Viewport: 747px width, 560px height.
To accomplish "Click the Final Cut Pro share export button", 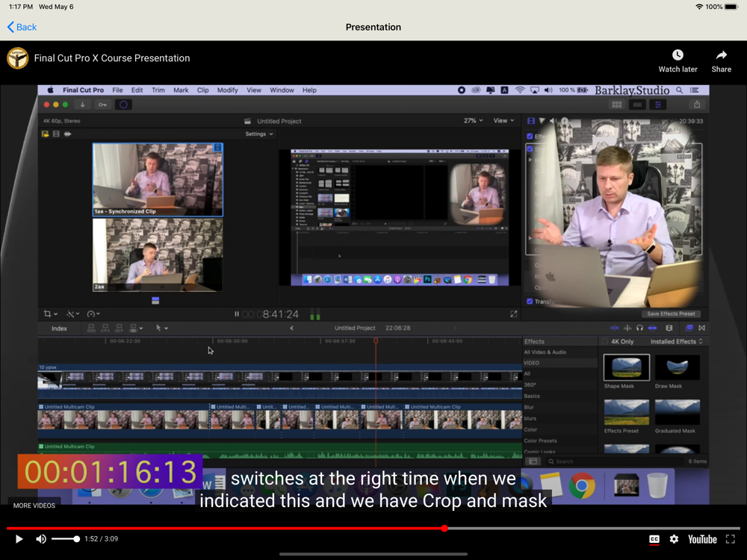I will [x=697, y=105].
